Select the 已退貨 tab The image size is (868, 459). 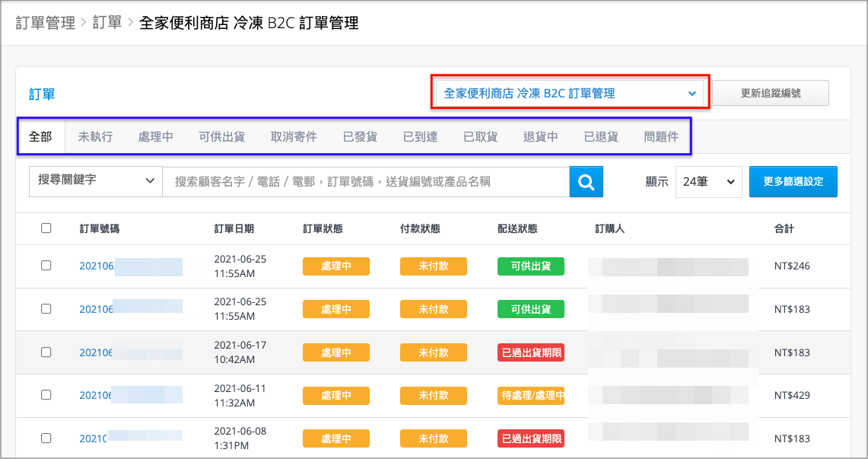point(601,137)
